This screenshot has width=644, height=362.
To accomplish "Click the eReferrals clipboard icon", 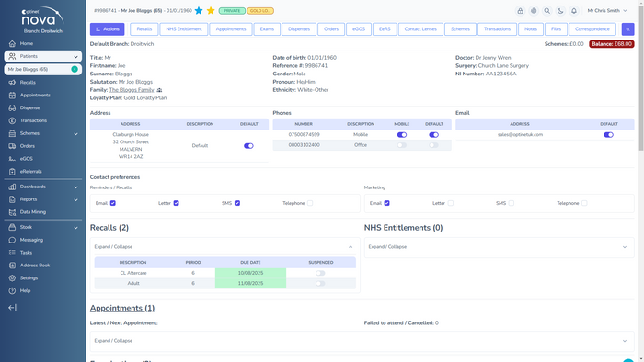I will point(12,172).
